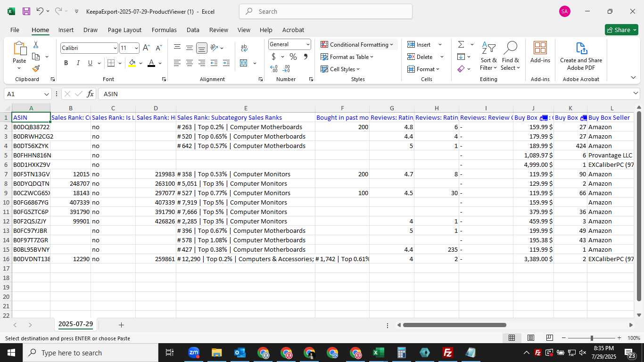Viewport: 644px width, 362px height.
Task: Click the Increase Decimal icon
Action: (274, 69)
